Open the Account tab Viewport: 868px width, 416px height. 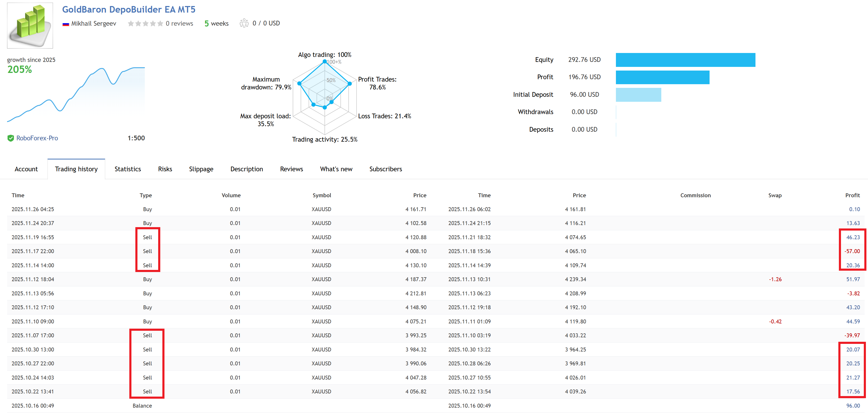coord(26,169)
